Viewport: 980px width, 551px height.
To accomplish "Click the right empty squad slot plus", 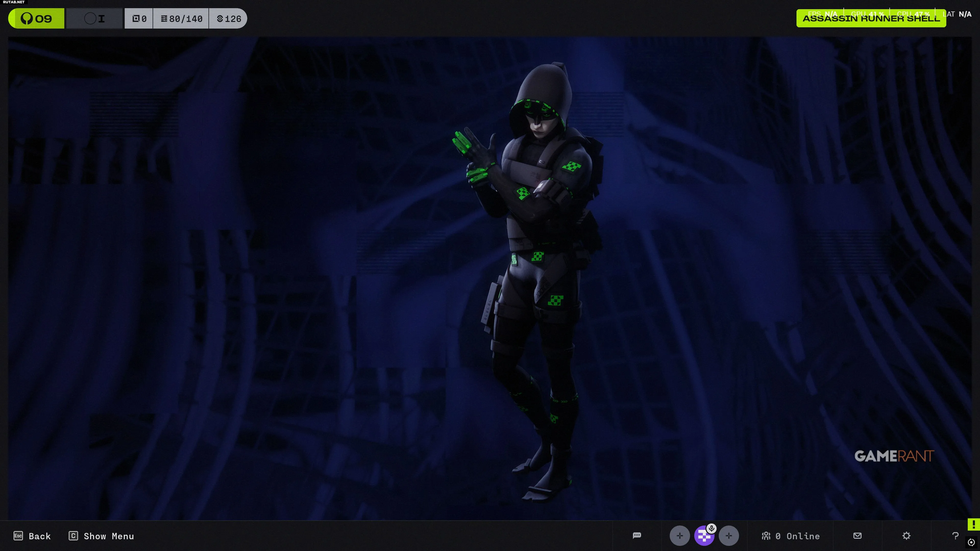I will click(x=729, y=536).
